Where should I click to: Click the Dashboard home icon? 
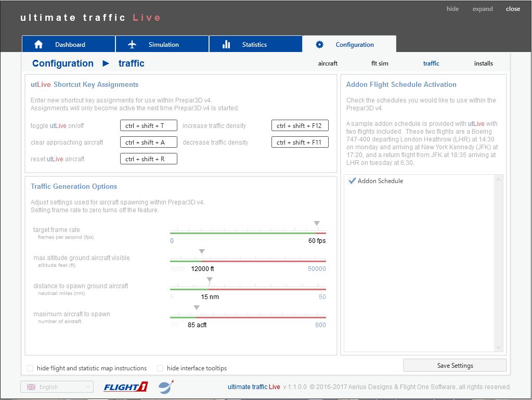pyautogui.click(x=38, y=45)
